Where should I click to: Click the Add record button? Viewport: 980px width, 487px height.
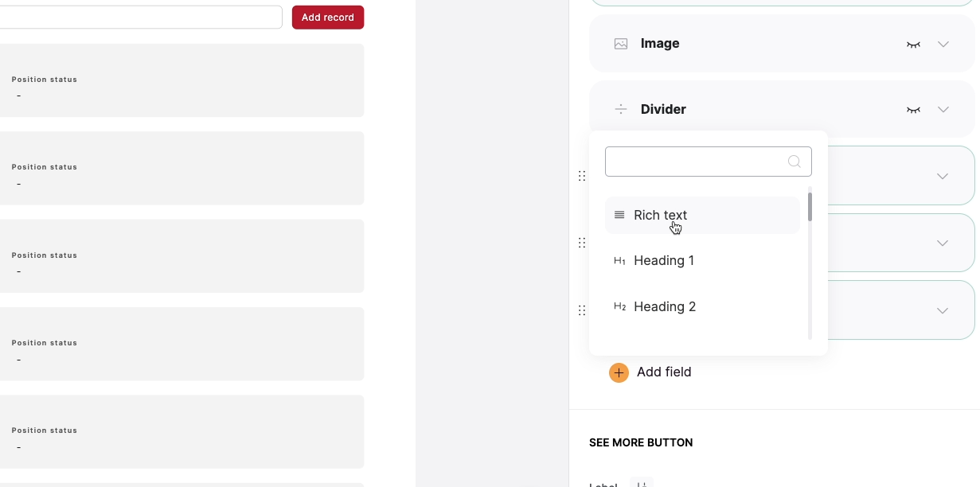click(x=328, y=18)
